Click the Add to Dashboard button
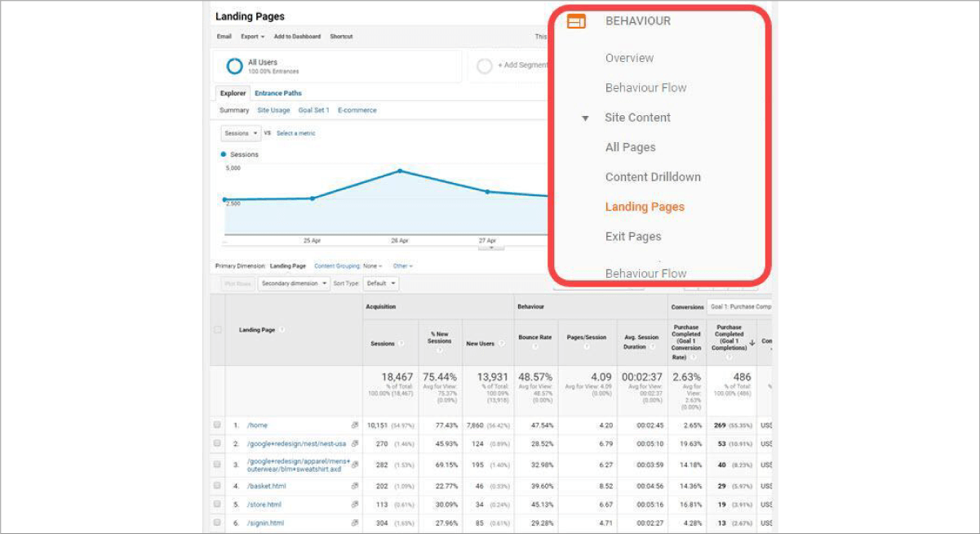980x534 pixels. point(297,37)
